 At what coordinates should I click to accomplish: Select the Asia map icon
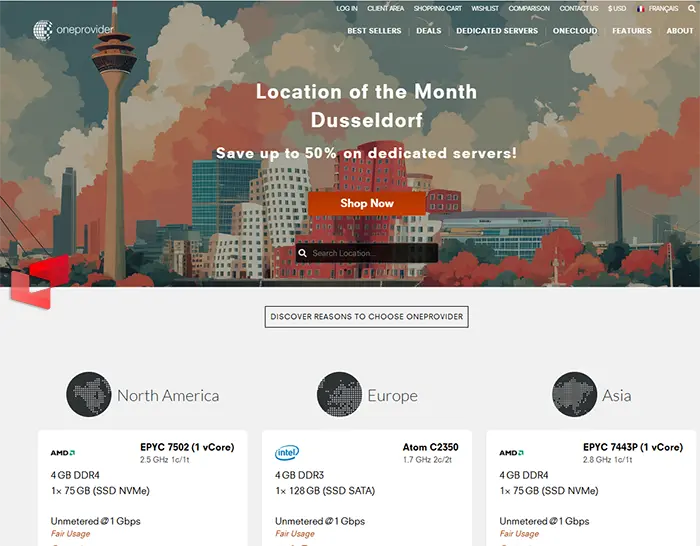[x=575, y=395]
